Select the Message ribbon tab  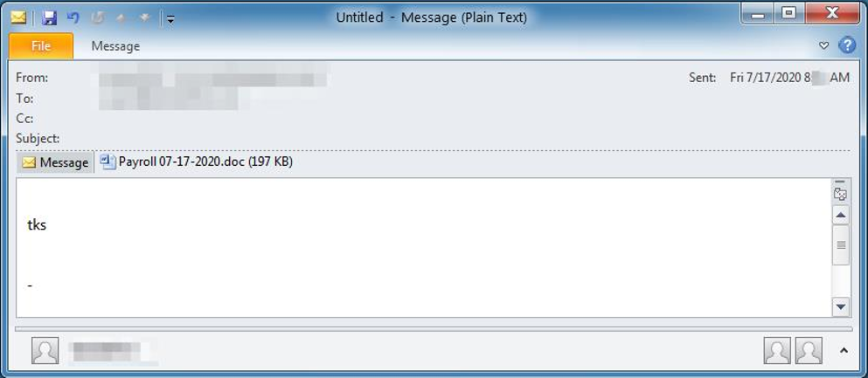point(115,46)
